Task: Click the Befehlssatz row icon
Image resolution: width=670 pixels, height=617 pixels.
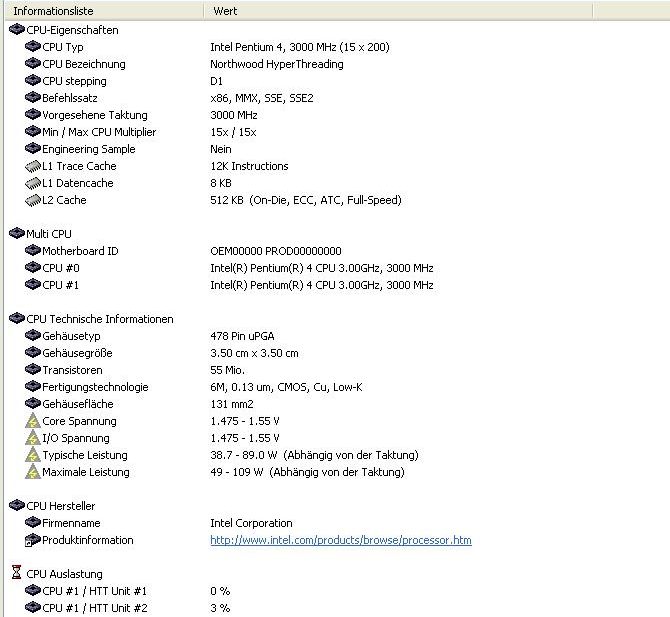Action: click(x=32, y=97)
